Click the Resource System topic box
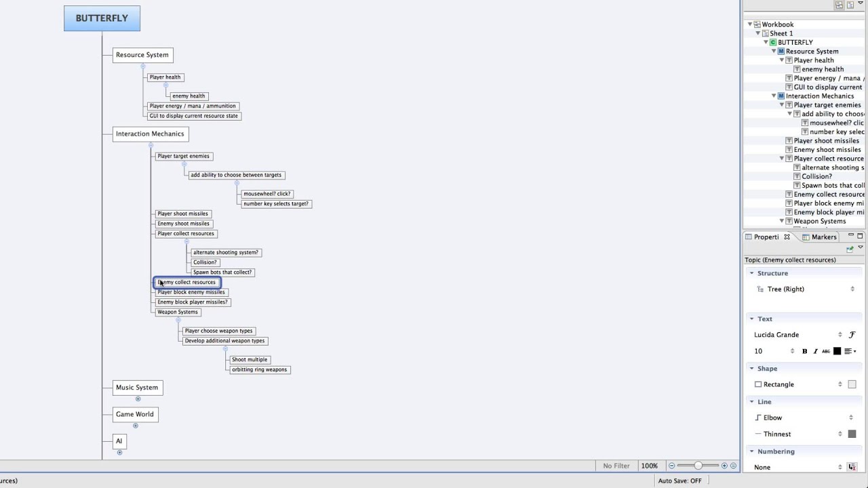Viewport: 868px width, 488px height. 142,55
